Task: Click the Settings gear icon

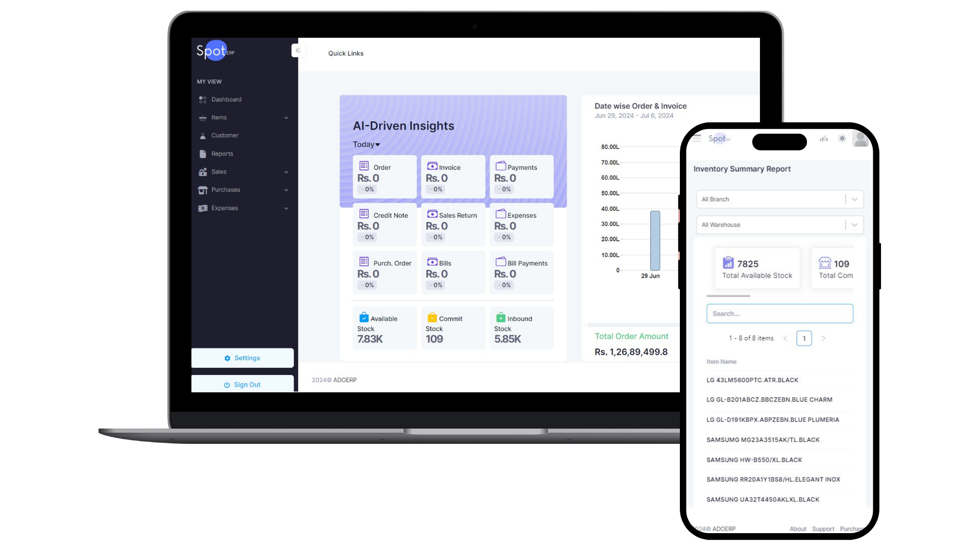Action: pos(228,358)
